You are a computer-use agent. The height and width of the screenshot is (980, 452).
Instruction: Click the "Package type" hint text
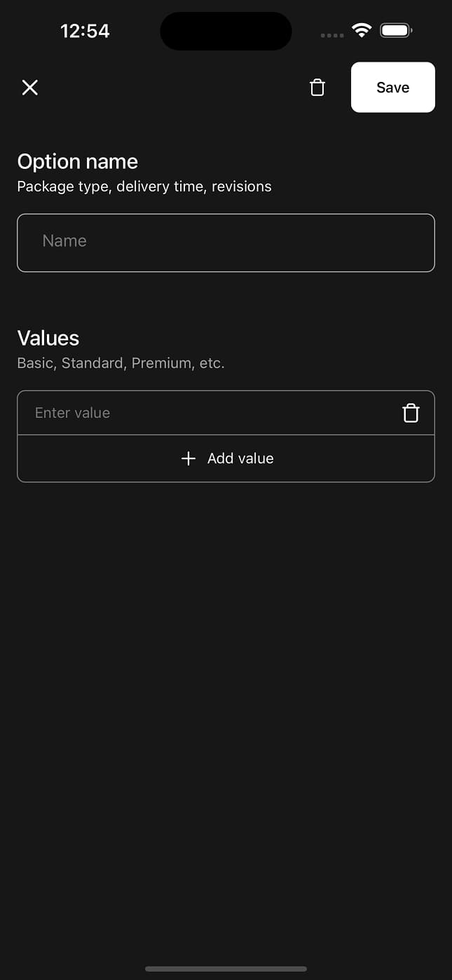[63, 186]
